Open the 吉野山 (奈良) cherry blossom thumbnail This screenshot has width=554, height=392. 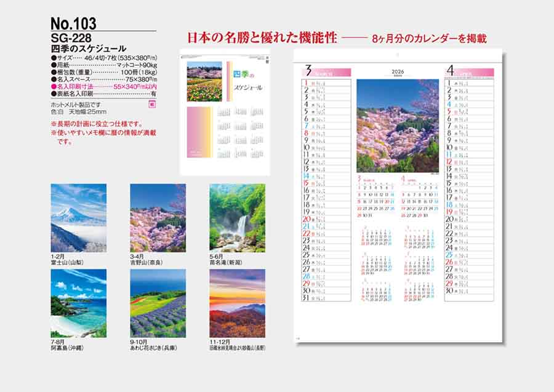click(x=158, y=218)
